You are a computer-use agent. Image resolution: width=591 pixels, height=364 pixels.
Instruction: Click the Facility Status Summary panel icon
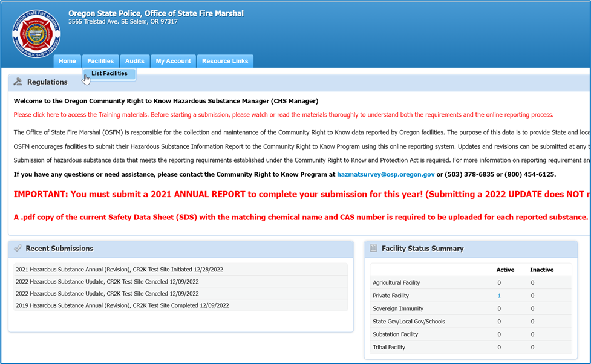(x=373, y=248)
